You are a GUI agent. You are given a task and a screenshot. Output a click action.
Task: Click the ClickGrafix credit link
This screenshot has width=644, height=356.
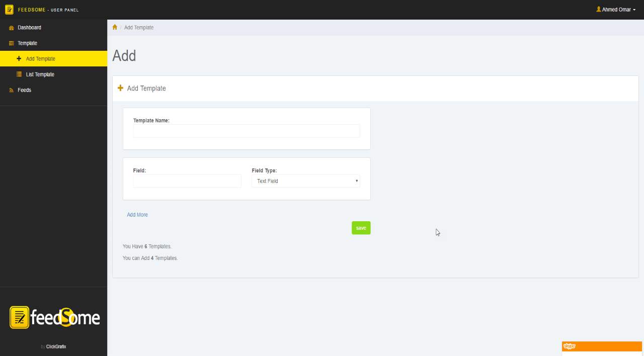tap(56, 346)
